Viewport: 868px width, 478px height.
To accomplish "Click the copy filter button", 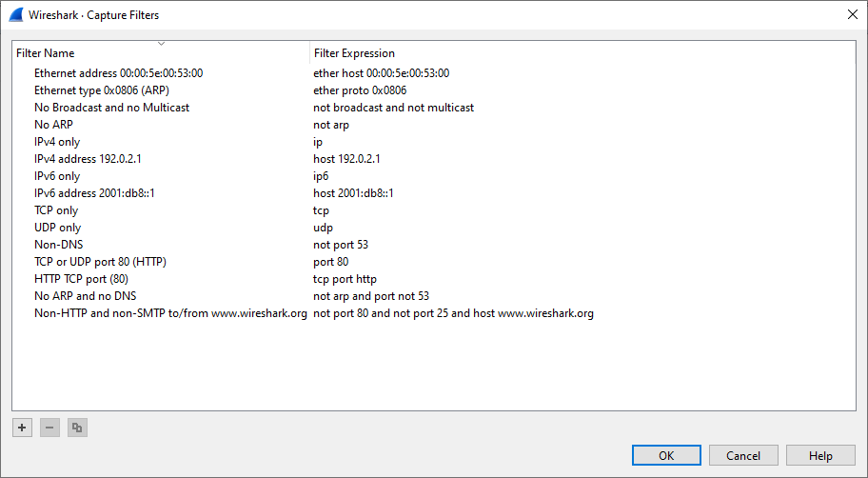I will pos(77,428).
